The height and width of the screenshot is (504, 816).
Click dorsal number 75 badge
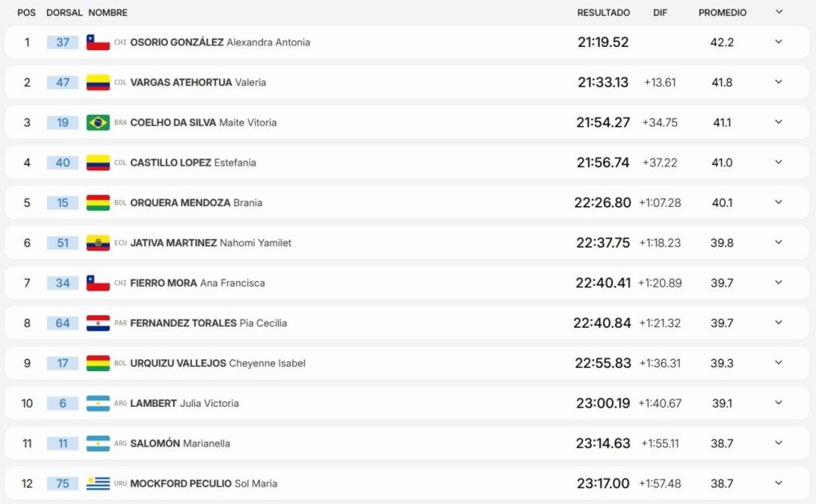point(63,483)
